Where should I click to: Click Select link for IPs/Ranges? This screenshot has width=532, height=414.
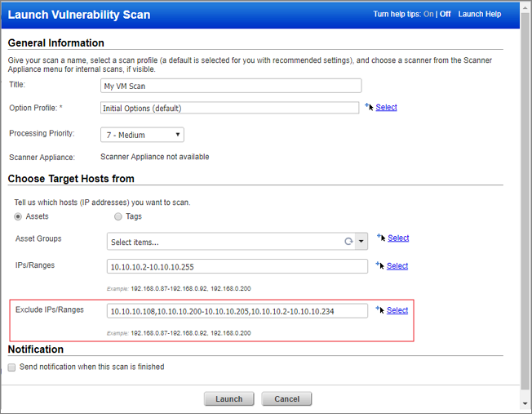pyautogui.click(x=397, y=265)
